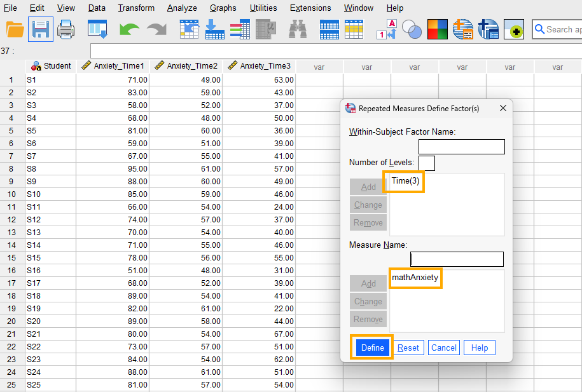Open the Transform menu
This screenshot has height=392, width=582.
tap(135, 8)
